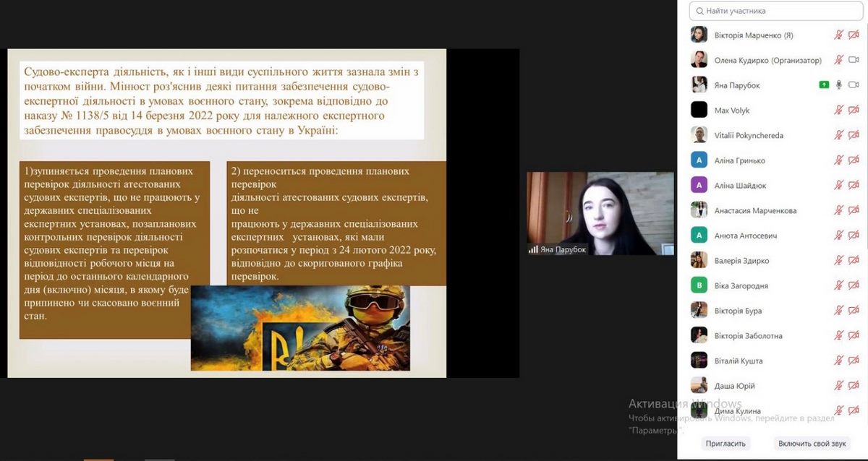Screen dimensions: 868x461
Task: Click the muted mic icon for Віталій Кушта
Action: pos(839,361)
